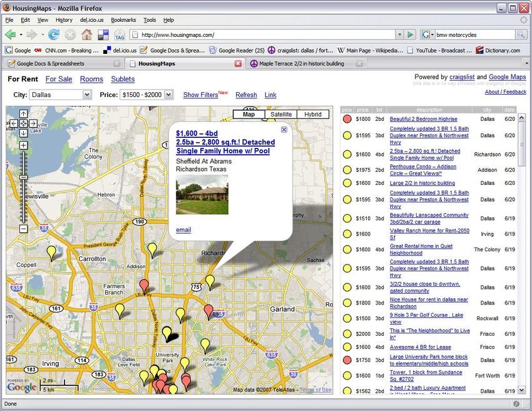Open the Rooms listings link
532x411 pixels.
91,79
